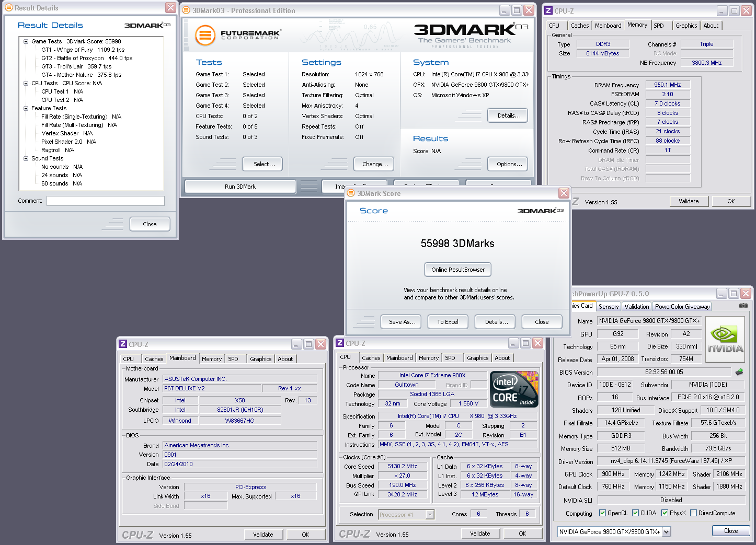Open the Validation tab in GPU-Z
Screen dimensions: 756x545
(637, 307)
